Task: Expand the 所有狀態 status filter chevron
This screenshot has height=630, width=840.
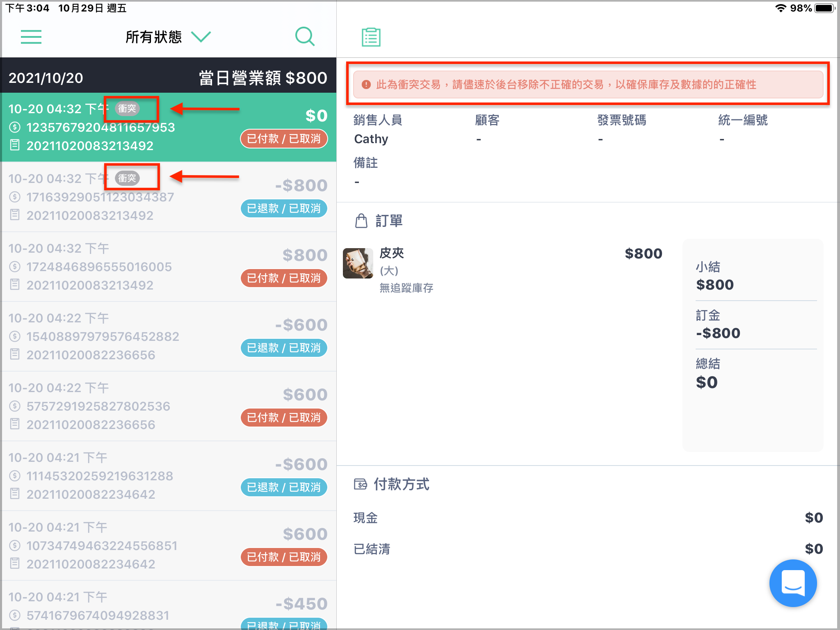Action: coord(201,37)
